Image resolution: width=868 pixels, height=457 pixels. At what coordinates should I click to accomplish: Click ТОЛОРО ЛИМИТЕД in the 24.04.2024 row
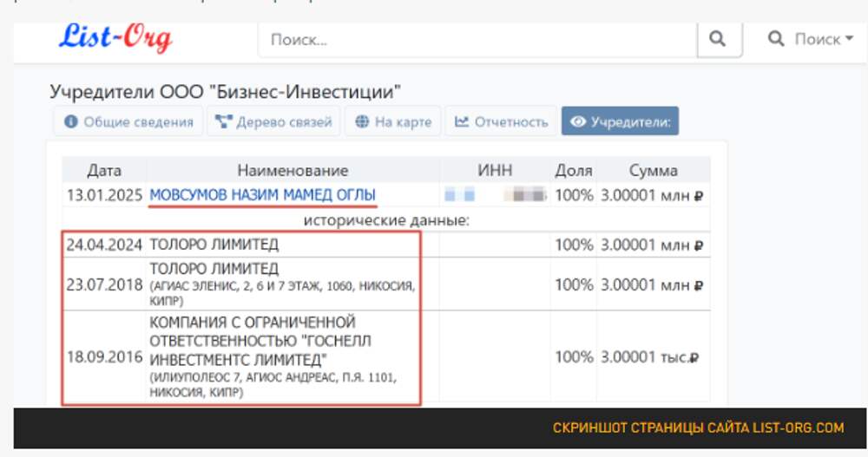(x=214, y=245)
